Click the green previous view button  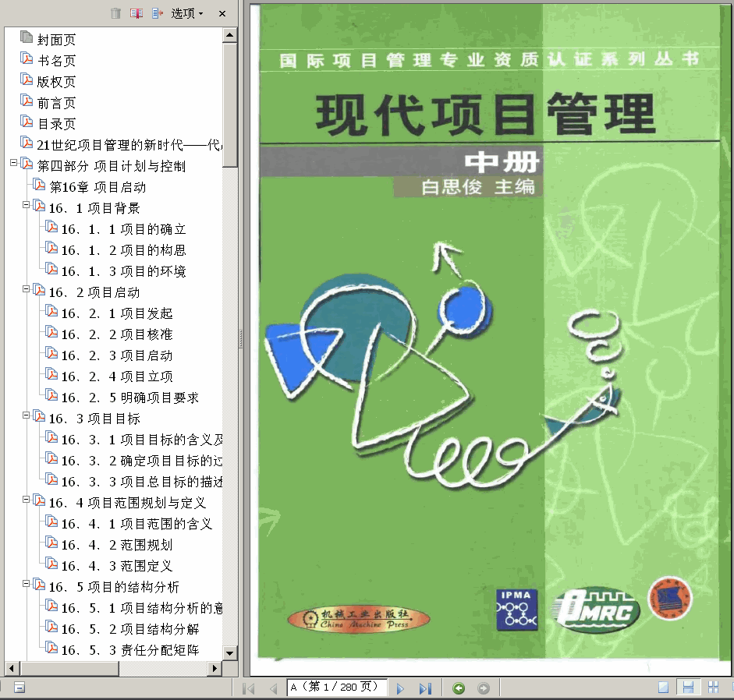click(459, 688)
